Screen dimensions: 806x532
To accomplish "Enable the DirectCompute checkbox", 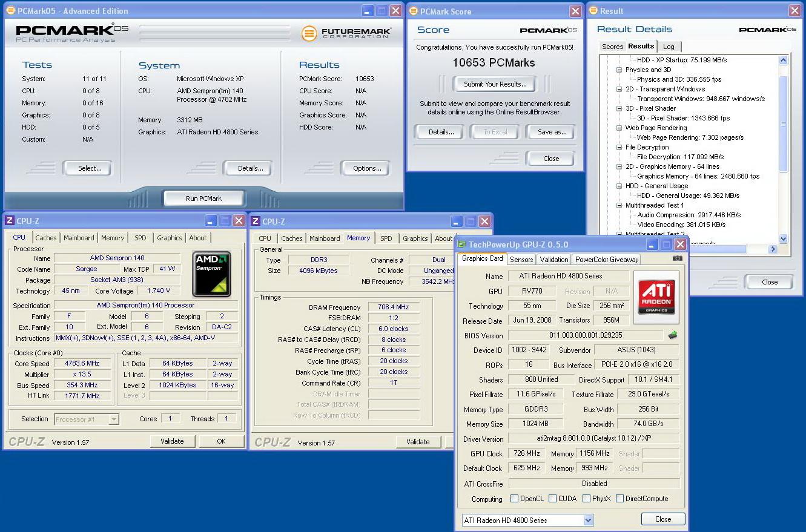I will 619,499.
